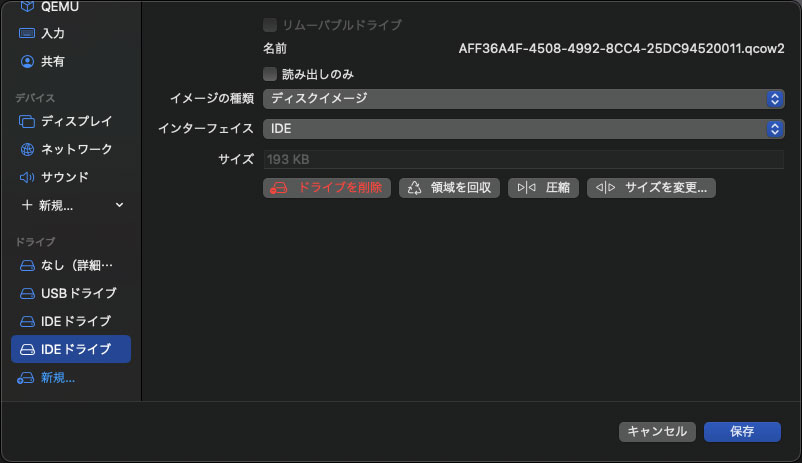
Task: Select the highlighted IDE ドライブ entry
Action: [71, 349]
